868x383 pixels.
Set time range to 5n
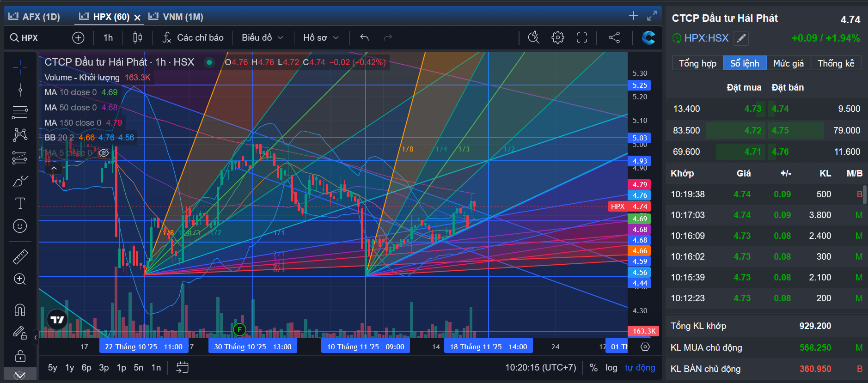139,368
